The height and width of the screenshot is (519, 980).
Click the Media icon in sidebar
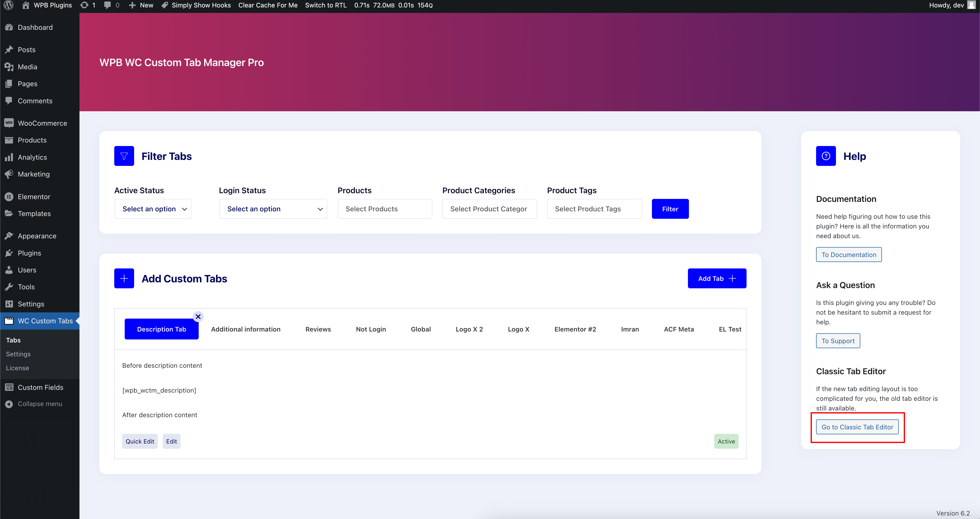(9, 67)
